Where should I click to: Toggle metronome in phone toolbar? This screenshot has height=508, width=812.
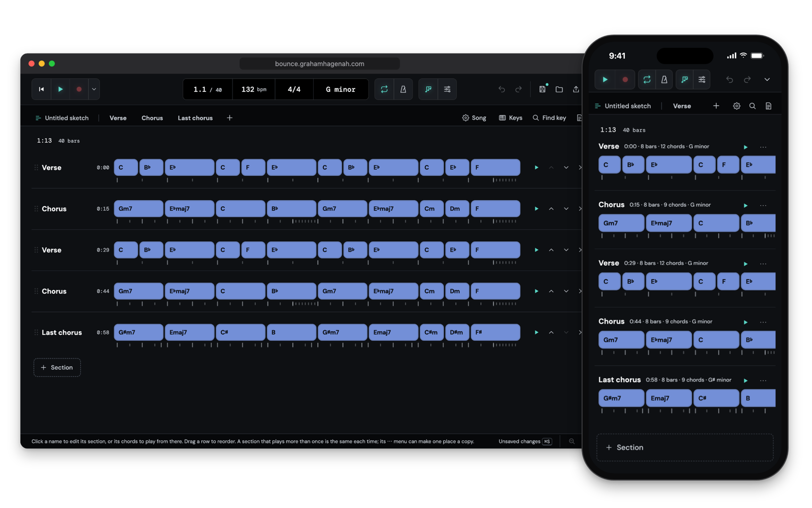pos(664,80)
